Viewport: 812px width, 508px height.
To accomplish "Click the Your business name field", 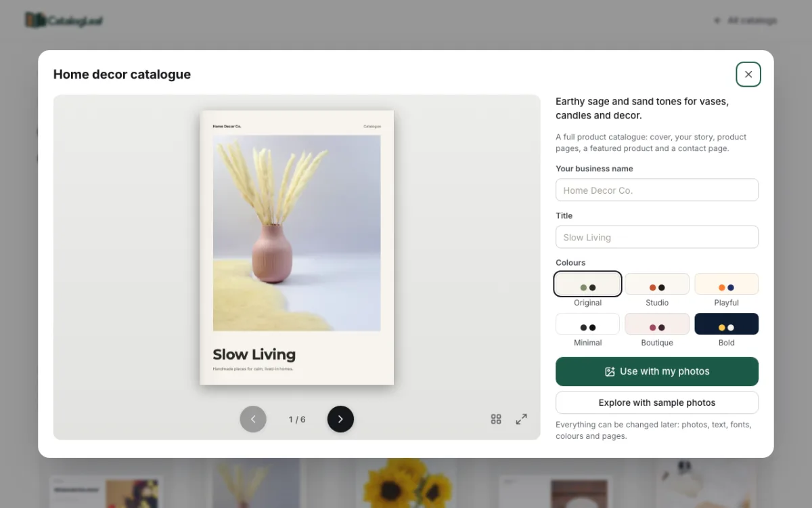I will [x=657, y=190].
